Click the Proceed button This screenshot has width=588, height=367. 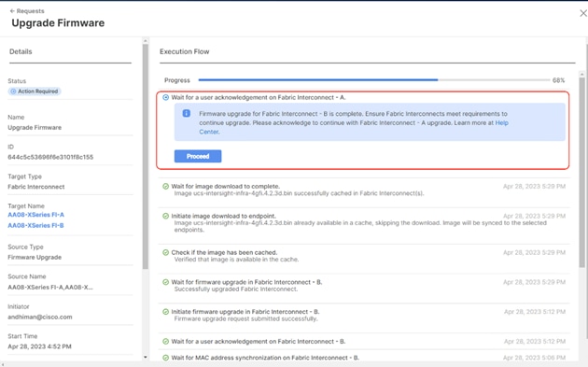pyautogui.click(x=198, y=156)
